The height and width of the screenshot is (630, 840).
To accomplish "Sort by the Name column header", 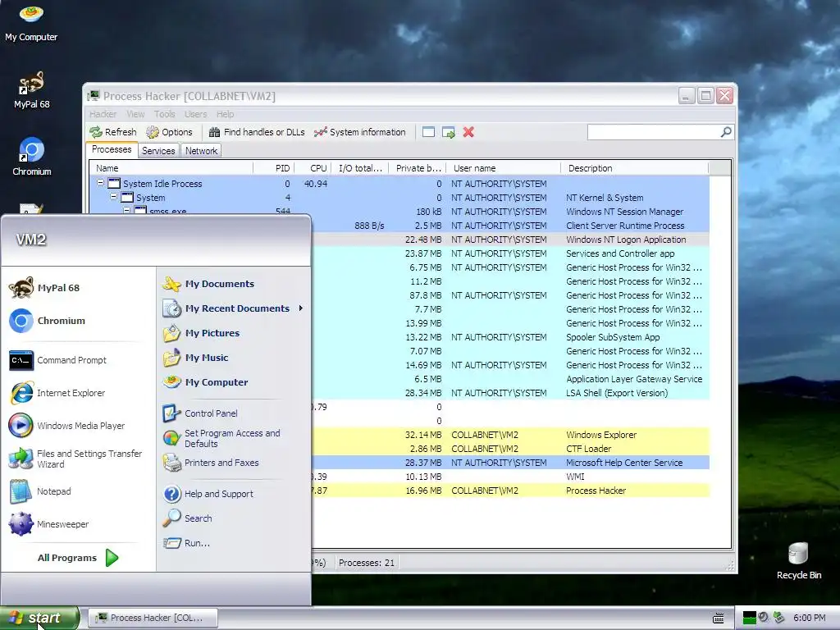I will point(171,168).
